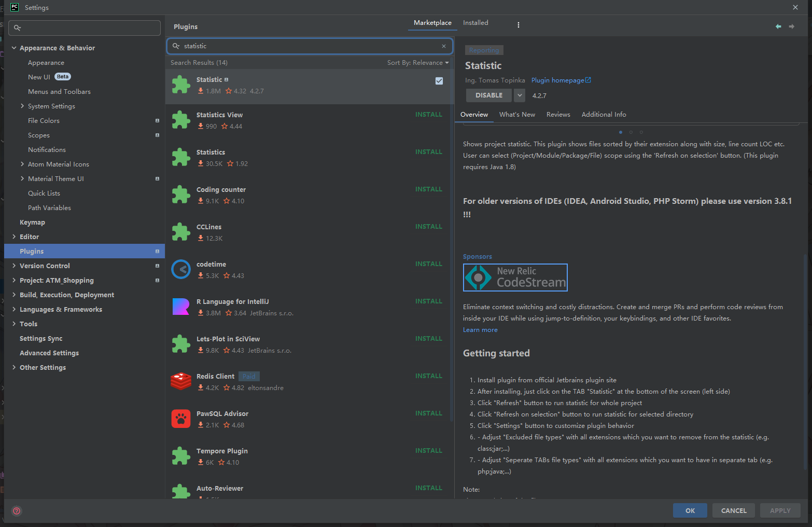Expand Languages & Frameworks section
Screen dimensions: 812x527
pyautogui.click(x=14, y=309)
